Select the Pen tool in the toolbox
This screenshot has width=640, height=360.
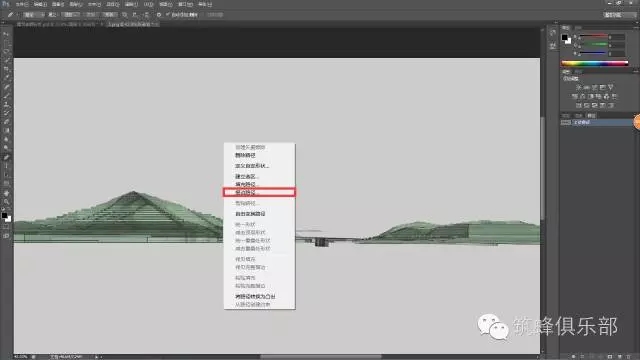click(6, 157)
